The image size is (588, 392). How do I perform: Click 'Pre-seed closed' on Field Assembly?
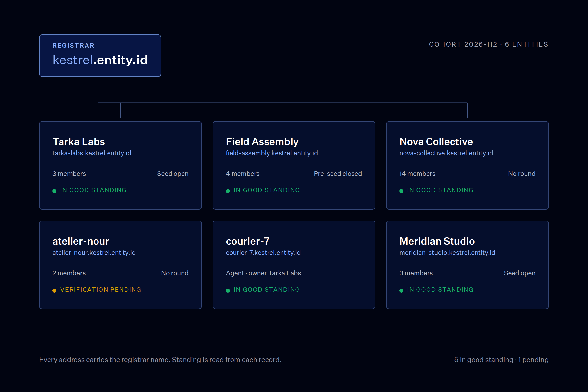coord(338,173)
